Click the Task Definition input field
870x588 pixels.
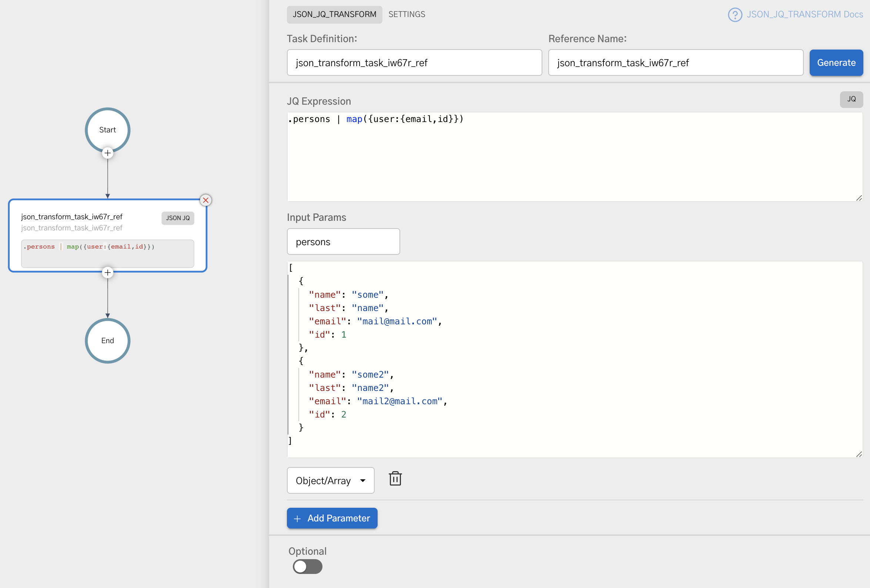pyautogui.click(x=414, y=62)
